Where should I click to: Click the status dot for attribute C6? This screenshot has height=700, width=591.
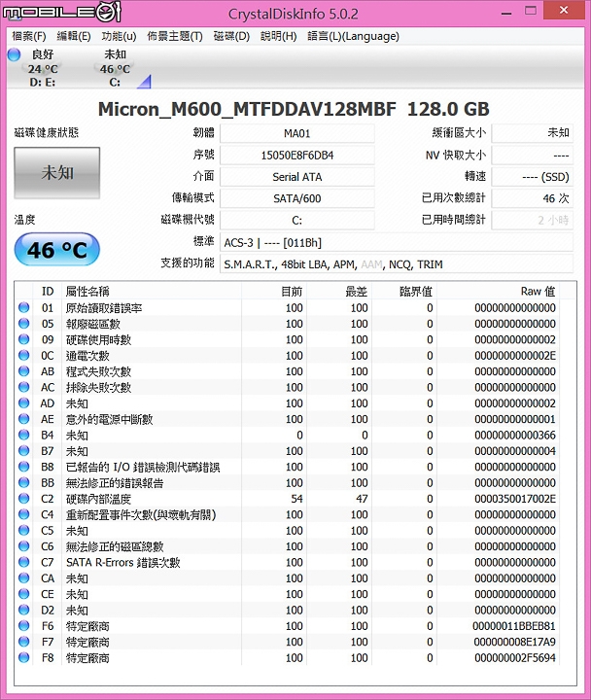(24, 546)
